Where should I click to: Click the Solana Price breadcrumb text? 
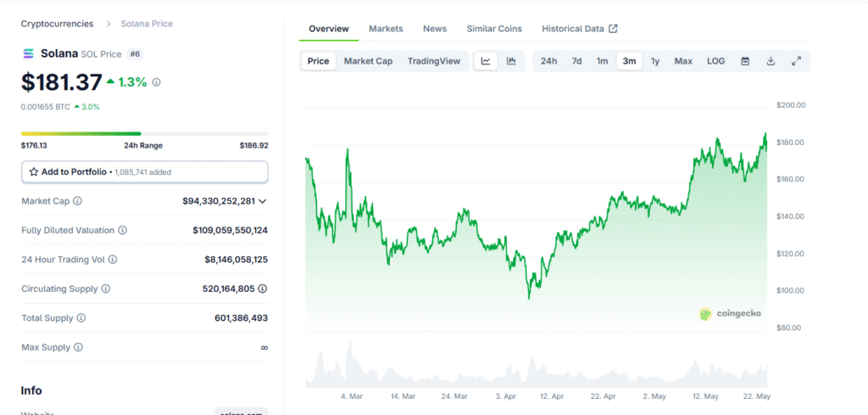tap(147, 24)
